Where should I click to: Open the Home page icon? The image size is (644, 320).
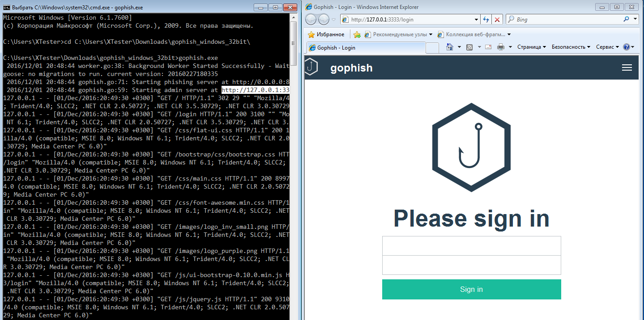pyautogui.click(x=450, y=47)
